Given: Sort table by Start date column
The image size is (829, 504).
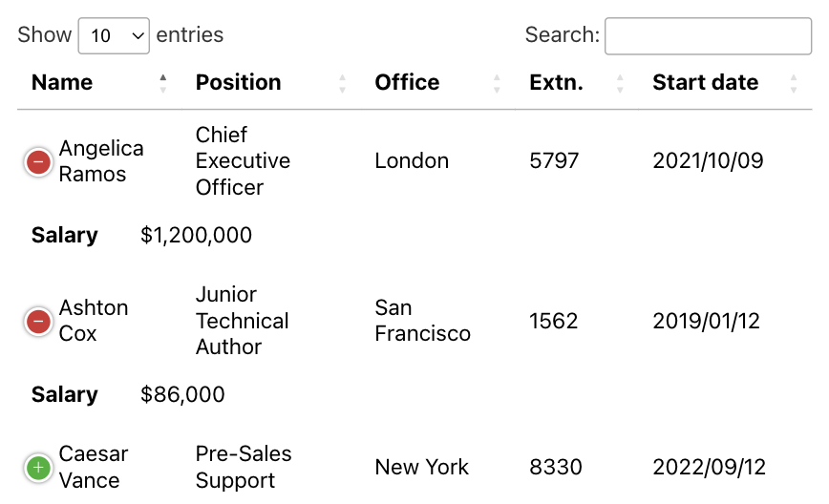Looking at the screenshot, I should tap(705, 82).
